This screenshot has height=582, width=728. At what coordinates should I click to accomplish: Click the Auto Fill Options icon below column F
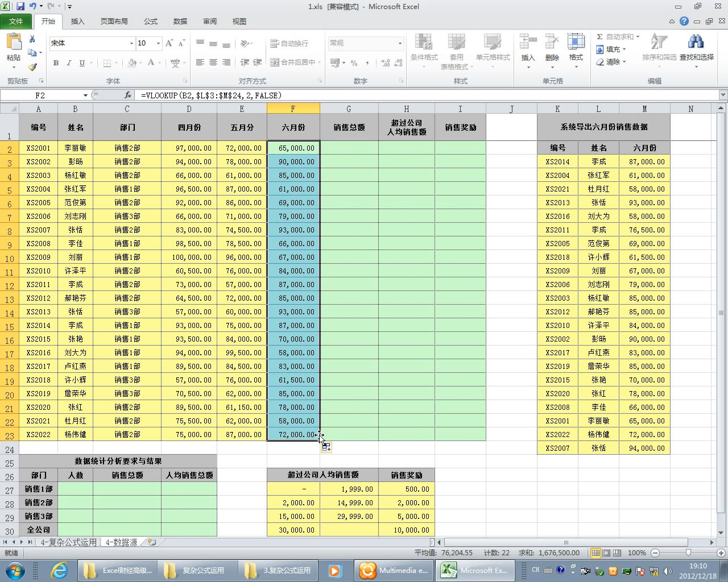point(326,447)
